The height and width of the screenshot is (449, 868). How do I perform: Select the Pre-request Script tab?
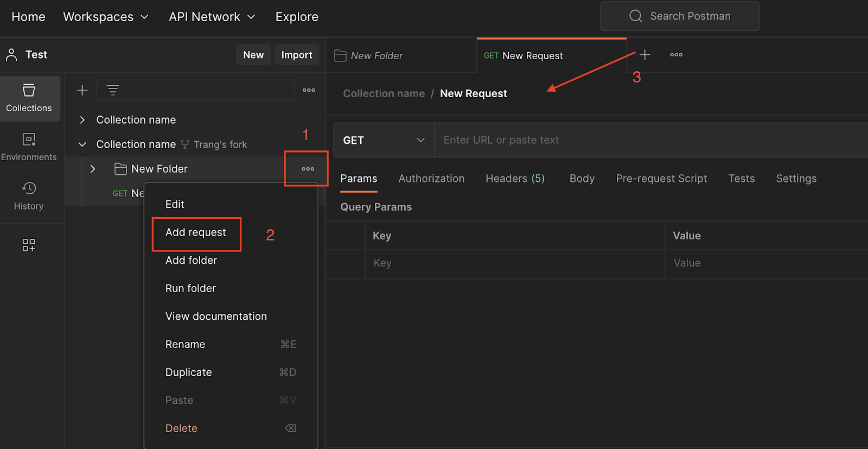coord(661,179)
